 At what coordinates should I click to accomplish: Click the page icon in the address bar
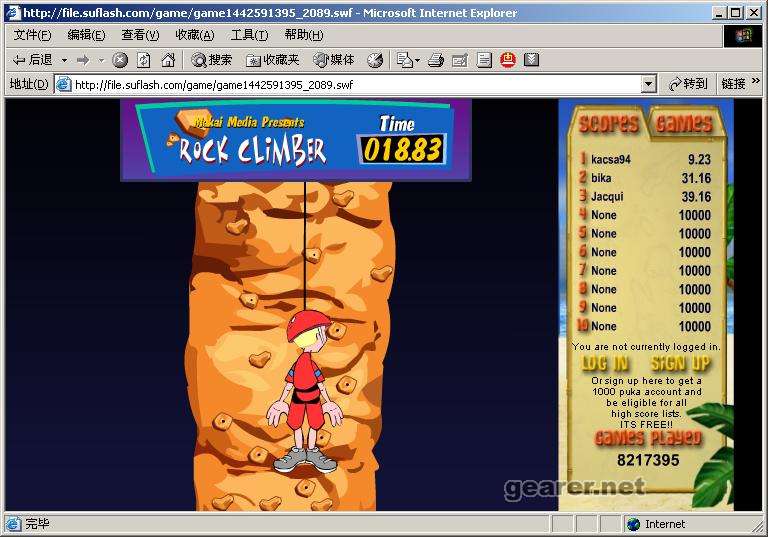pyautogui.click(x=64, y=85)
